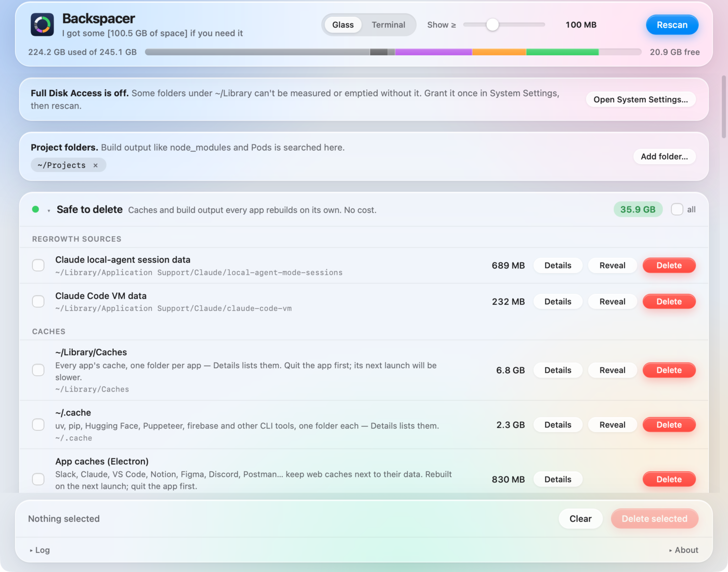Click the 'App caches (Electron)' title
This screenshot has width=728, height=572.
pos(102,461)
